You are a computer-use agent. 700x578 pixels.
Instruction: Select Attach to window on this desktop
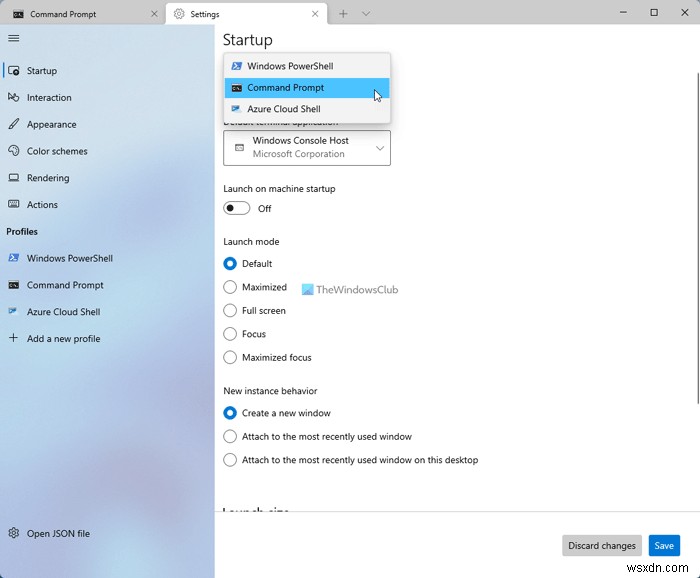pyautogui.click(x=230, y=460)
